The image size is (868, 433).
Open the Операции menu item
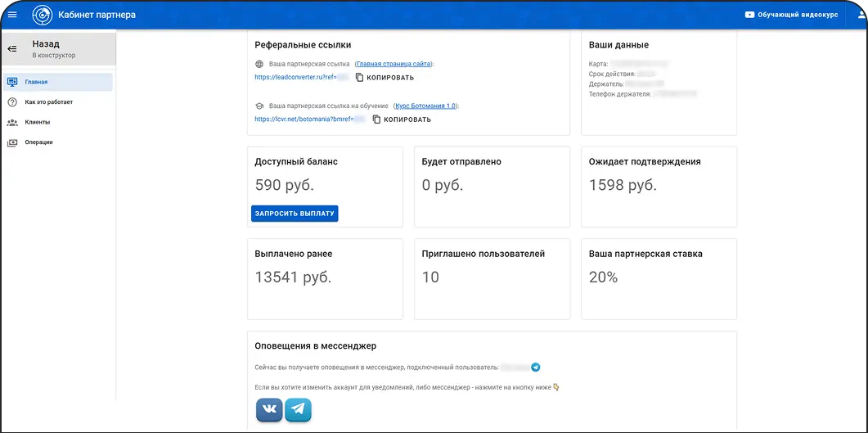[58, 142]
